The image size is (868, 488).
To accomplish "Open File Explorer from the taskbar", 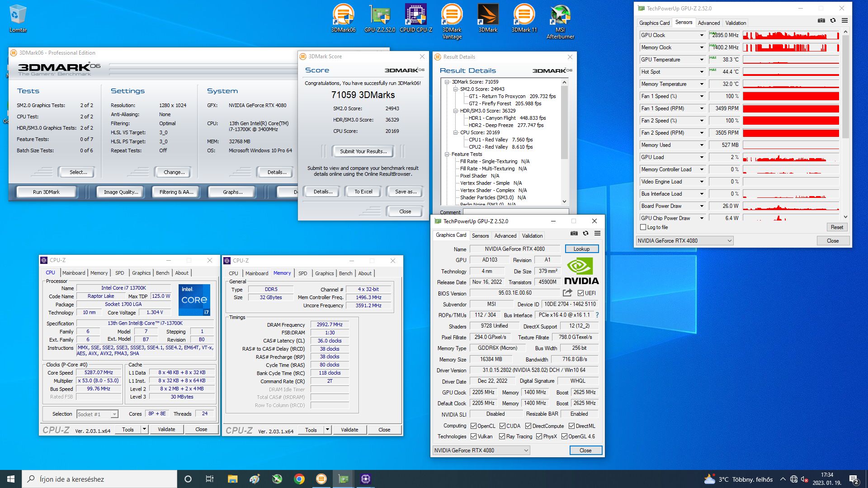I will 232,479.
